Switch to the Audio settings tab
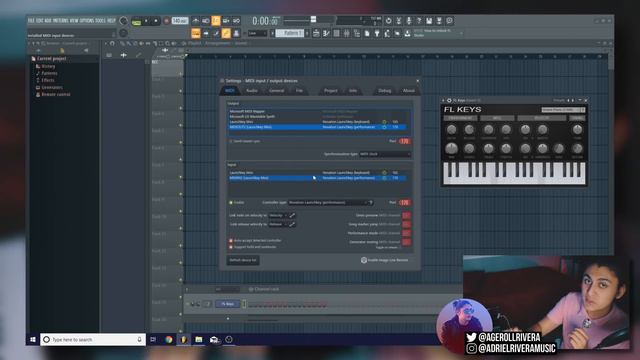 [x=252, y=91]
